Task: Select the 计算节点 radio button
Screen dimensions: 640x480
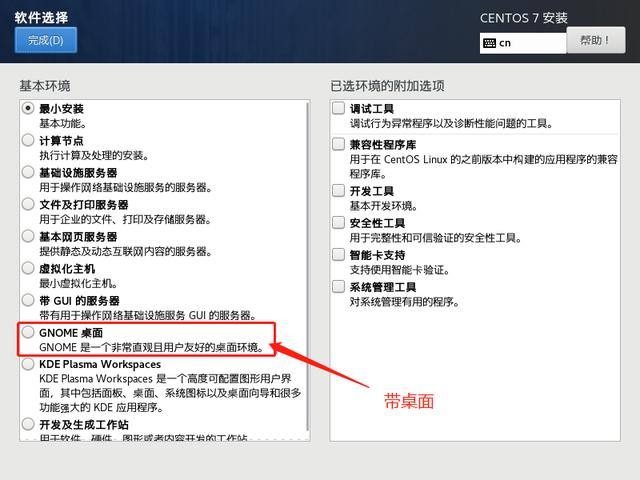Action: (28, 140)
